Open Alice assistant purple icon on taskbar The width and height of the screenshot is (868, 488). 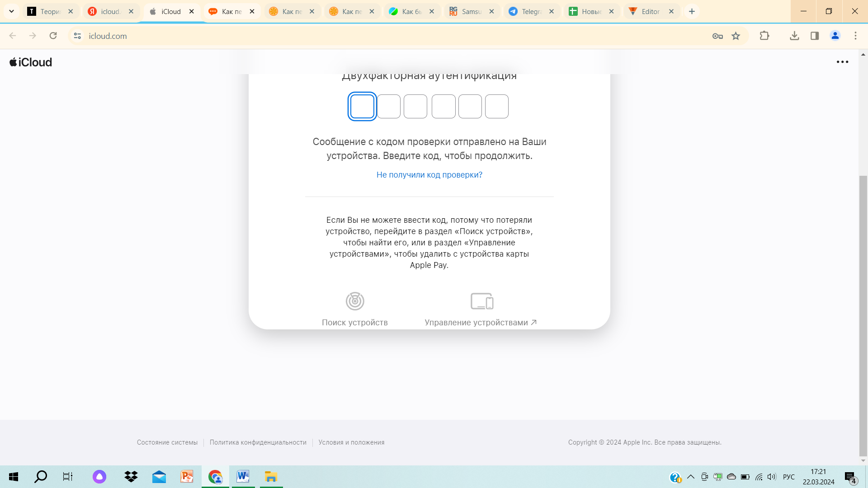coord(99,477)
